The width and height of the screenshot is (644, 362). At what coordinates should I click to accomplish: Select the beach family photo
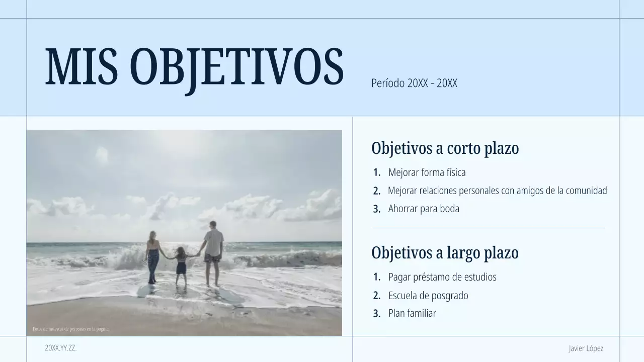click(184, 231)
